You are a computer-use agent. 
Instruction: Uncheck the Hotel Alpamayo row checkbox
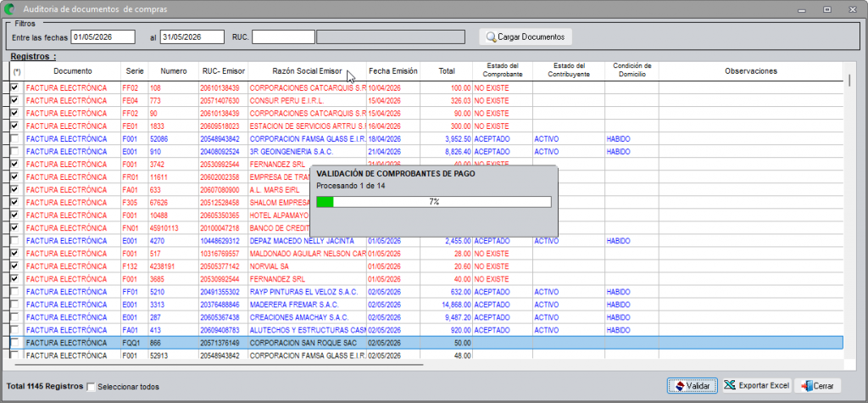tap(14, 215)
